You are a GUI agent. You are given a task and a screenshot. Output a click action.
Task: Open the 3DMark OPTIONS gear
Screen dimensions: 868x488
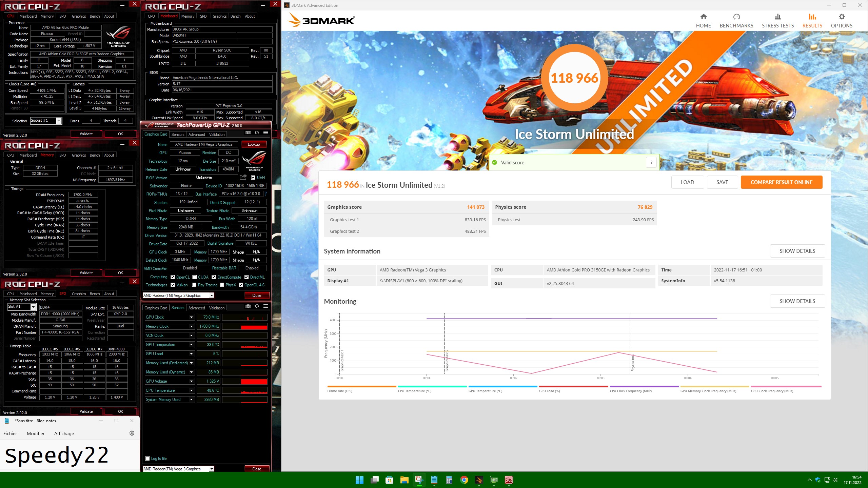coord(841,21)
